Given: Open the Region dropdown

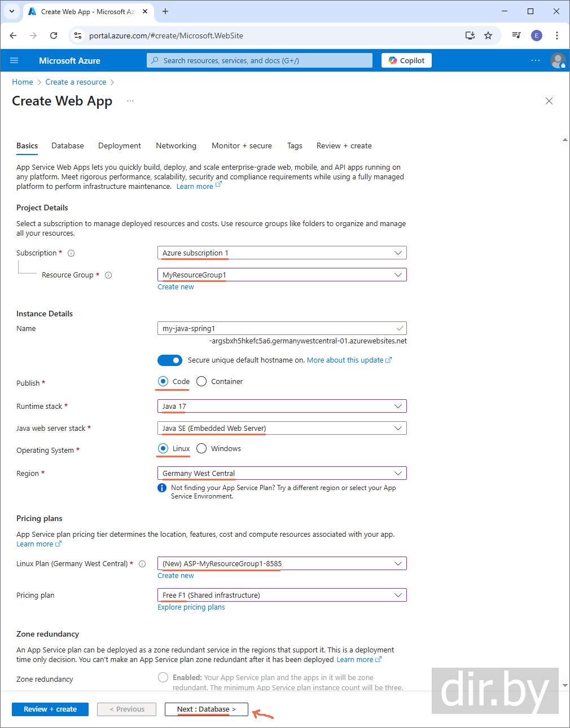Looking at the screenshot, I should click(x=282, y=474).
